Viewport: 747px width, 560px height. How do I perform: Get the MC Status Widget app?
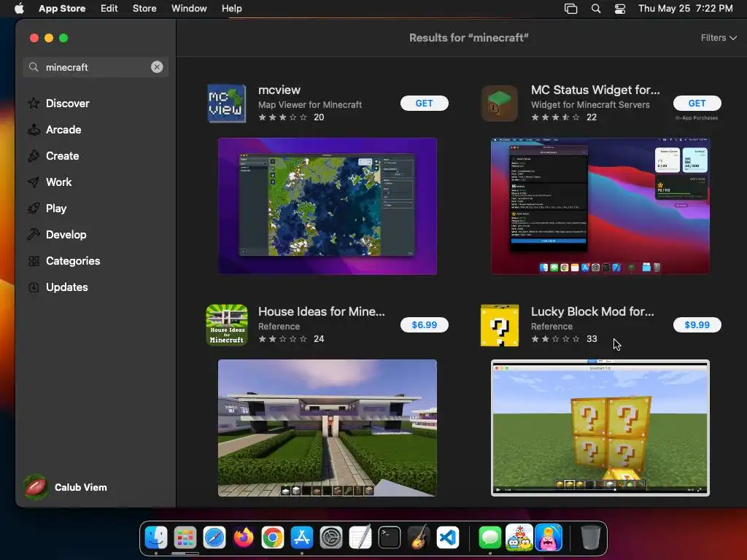(x=697, y=104)
